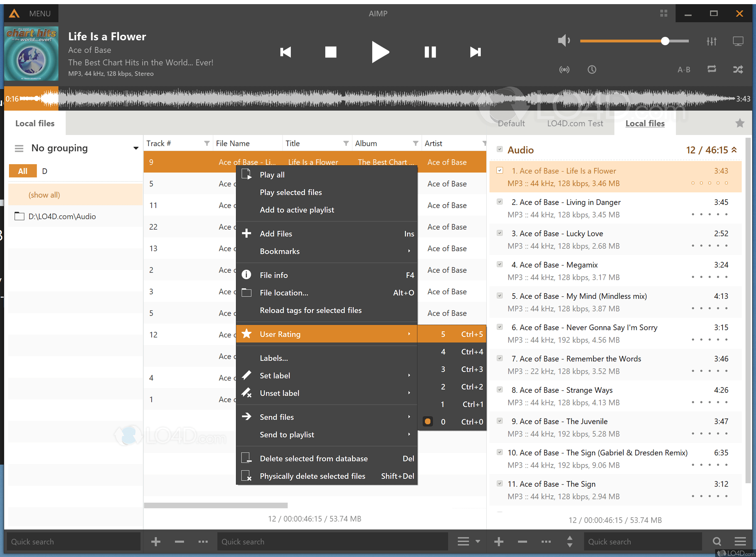The width and height of the screenshot is (756, 557).
Task: Open the Track # column filter
Action: (207, 143)
